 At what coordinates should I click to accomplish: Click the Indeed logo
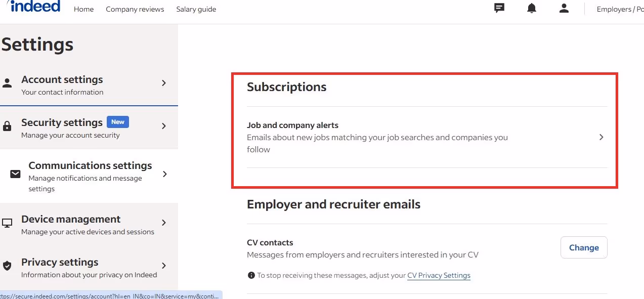[33, 7]
